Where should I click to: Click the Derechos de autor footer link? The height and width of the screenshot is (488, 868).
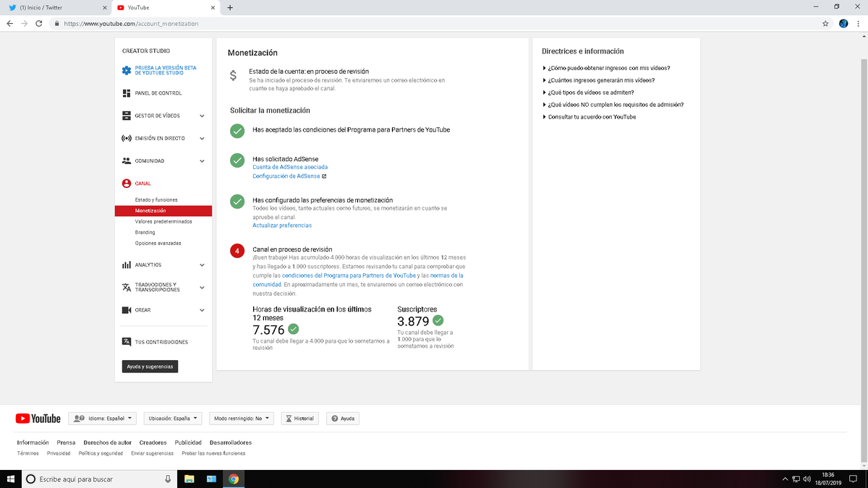[x=107, y=442]
